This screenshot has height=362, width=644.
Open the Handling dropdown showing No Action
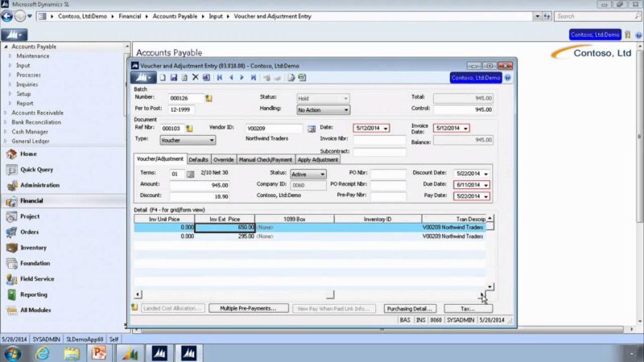pos(324,110)
